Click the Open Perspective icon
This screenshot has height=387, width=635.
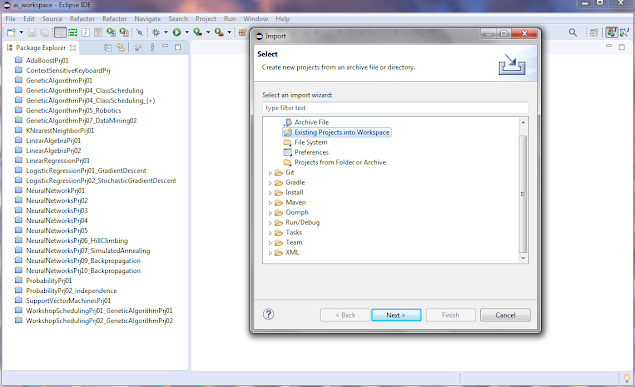594,32
